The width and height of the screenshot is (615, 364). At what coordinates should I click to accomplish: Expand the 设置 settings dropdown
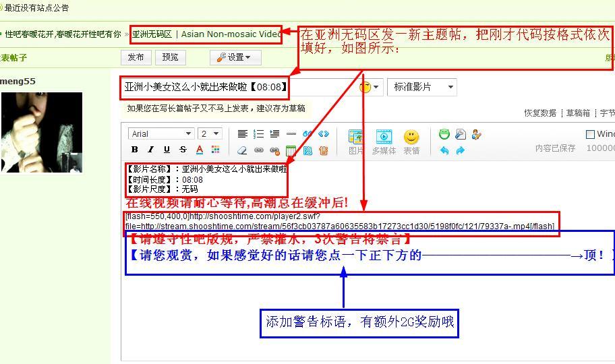[235, 57]
